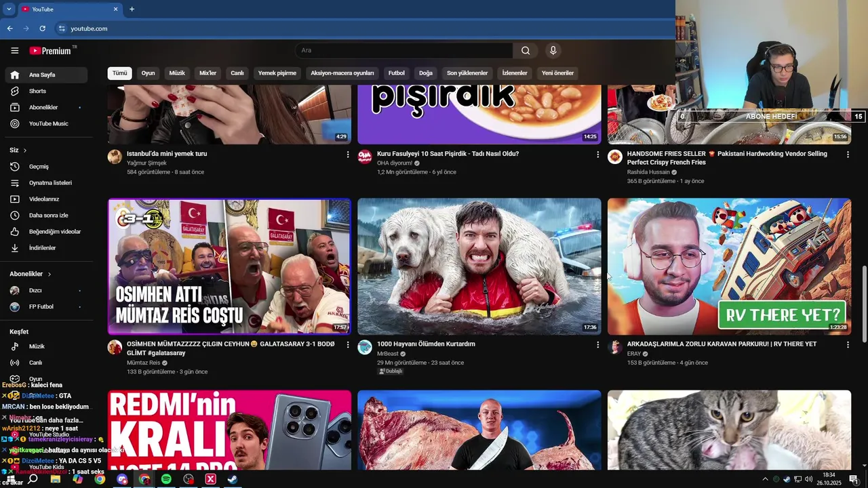This screenshot has width=868, height=488.
Task: Open File Explorer from taskbar
Action: tap(56, 479)
